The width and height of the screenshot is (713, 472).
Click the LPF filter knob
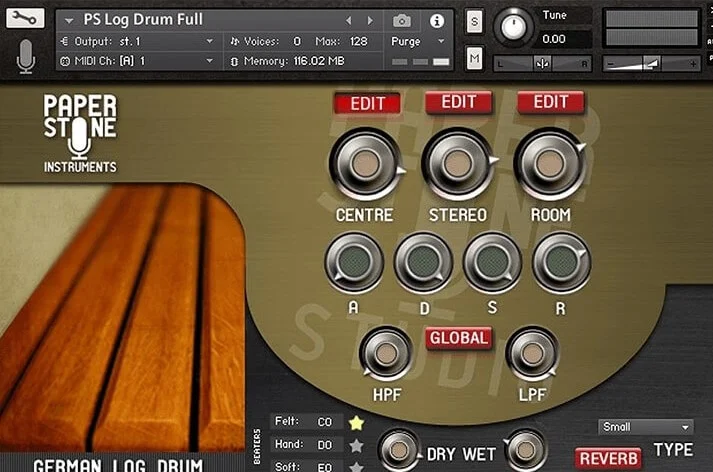(532, 353)
